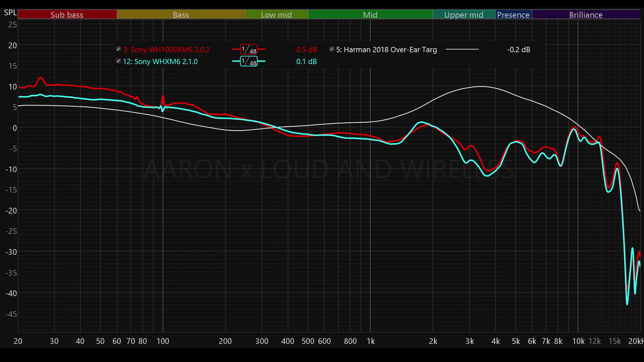Click the -20 dB level axis label
644x362 pixels.
click(x=11, y=211)
